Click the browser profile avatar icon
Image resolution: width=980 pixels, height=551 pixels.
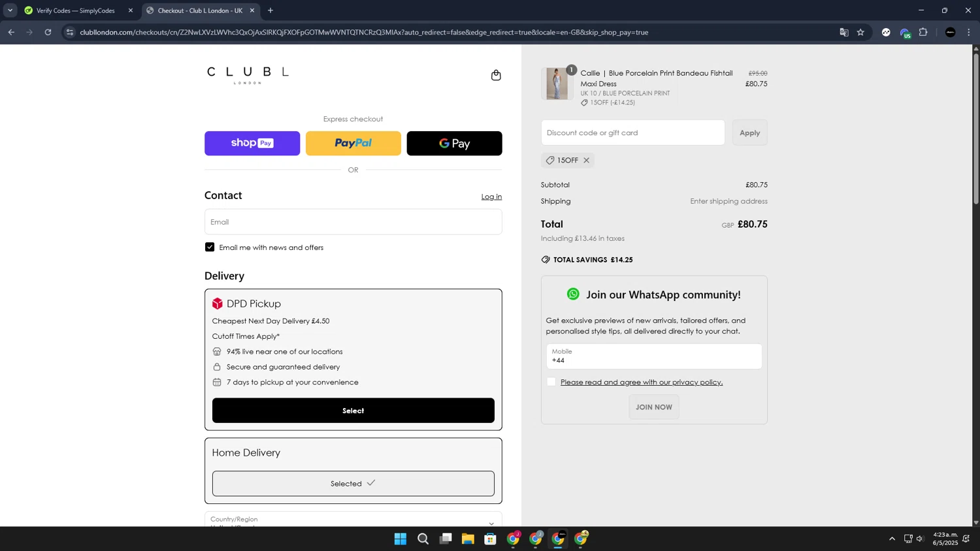point(951,32)
